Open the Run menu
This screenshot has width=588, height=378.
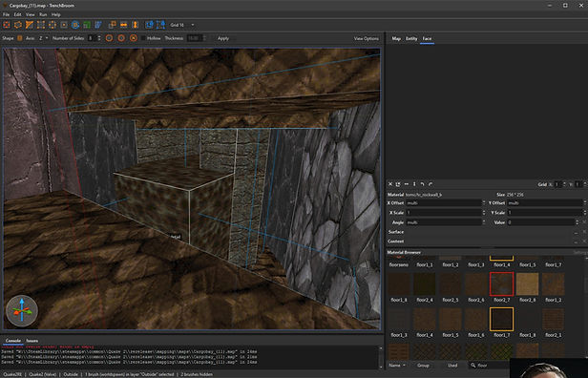coord(43,14)
